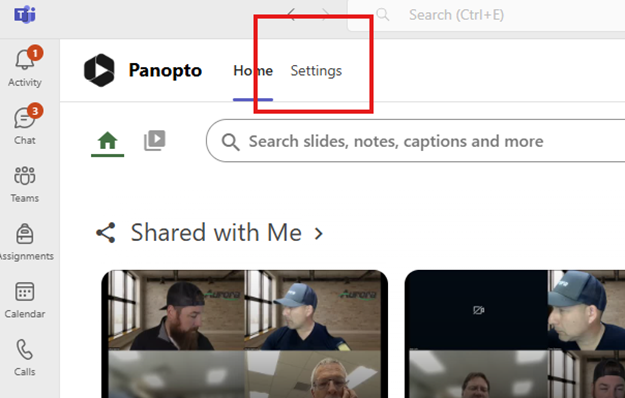
Task: Go forward with the right arrow
Action: 326,15
